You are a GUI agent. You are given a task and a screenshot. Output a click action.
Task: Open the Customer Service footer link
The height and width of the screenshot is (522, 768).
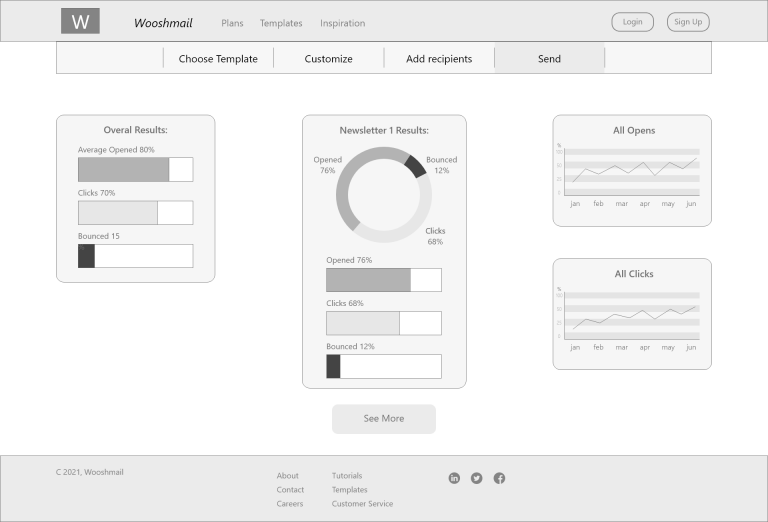362,503
